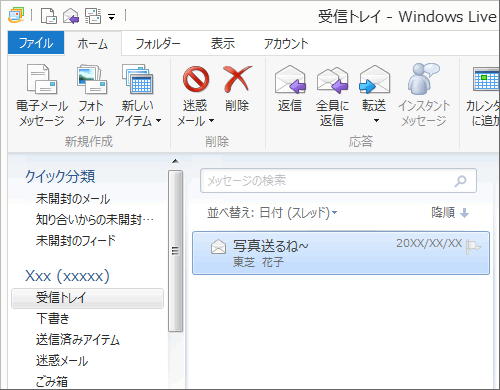Open the 迷惑メール folder in sidebar
500x390 pixels.
62,361
